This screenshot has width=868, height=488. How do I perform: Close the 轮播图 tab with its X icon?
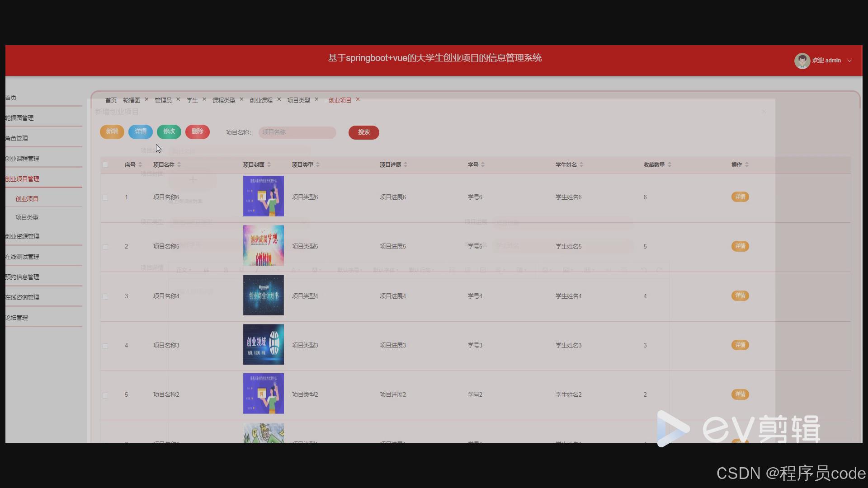tap(146, 99)
